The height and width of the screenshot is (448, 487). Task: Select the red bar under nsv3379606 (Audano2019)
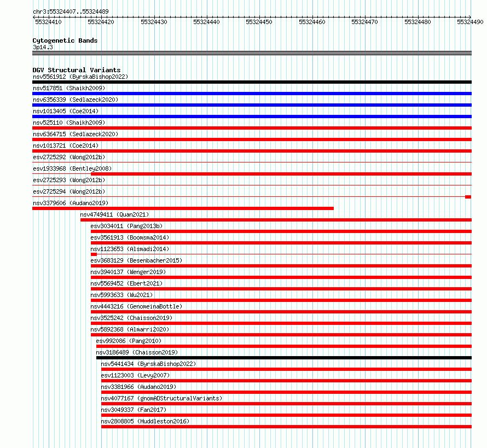click(183, 208)
